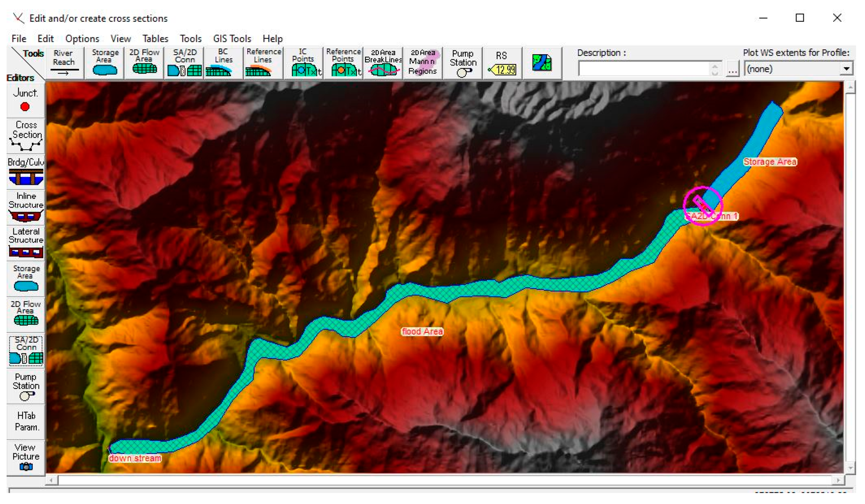Click the Description spinner up arrow

(x=715, y=66)
